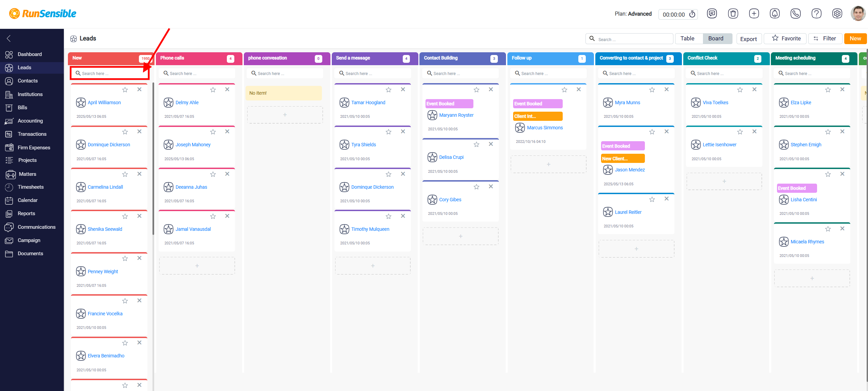Star the April Williamson lead card
Screen dimensions: 868x391
coord(125,90)
